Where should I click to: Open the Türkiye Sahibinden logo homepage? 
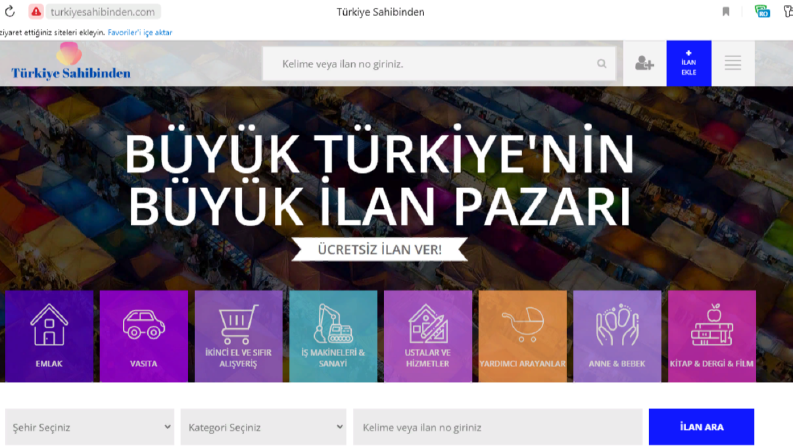[x=71, y=62]
